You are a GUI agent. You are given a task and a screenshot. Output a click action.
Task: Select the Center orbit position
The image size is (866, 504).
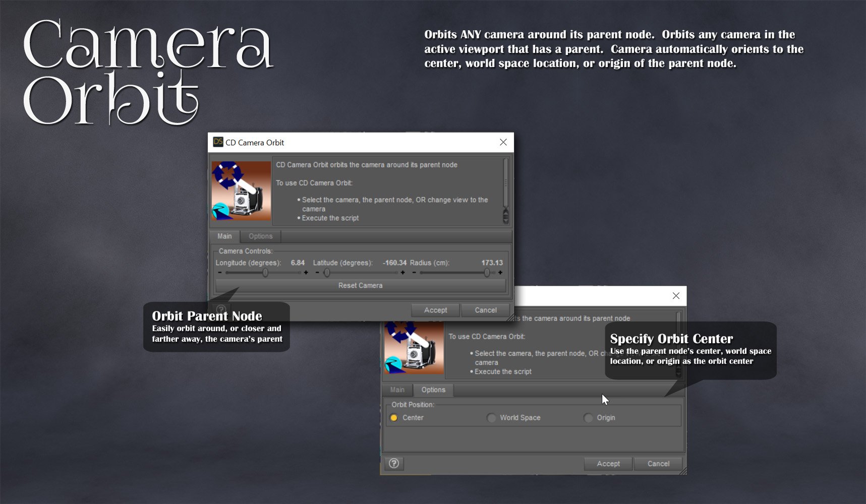(394, 417)
